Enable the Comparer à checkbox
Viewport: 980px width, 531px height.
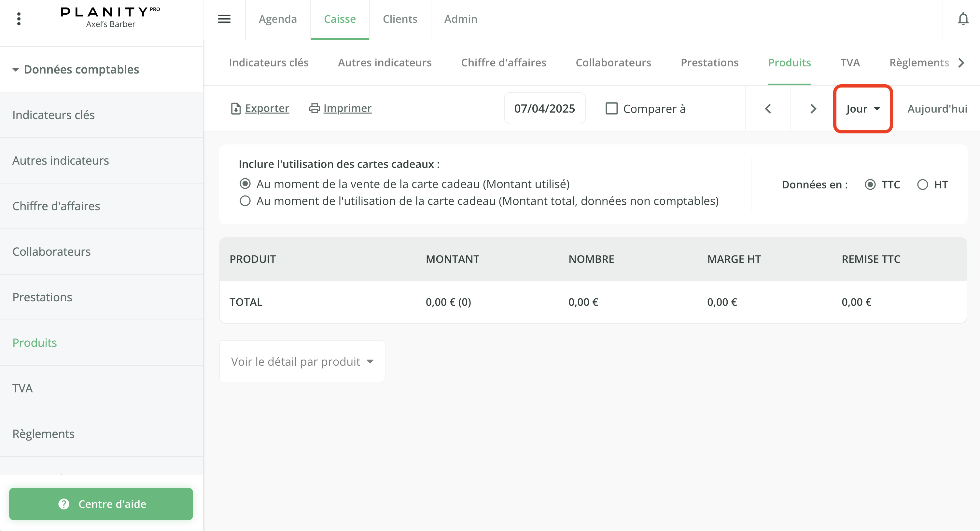(x=611, y=109)
